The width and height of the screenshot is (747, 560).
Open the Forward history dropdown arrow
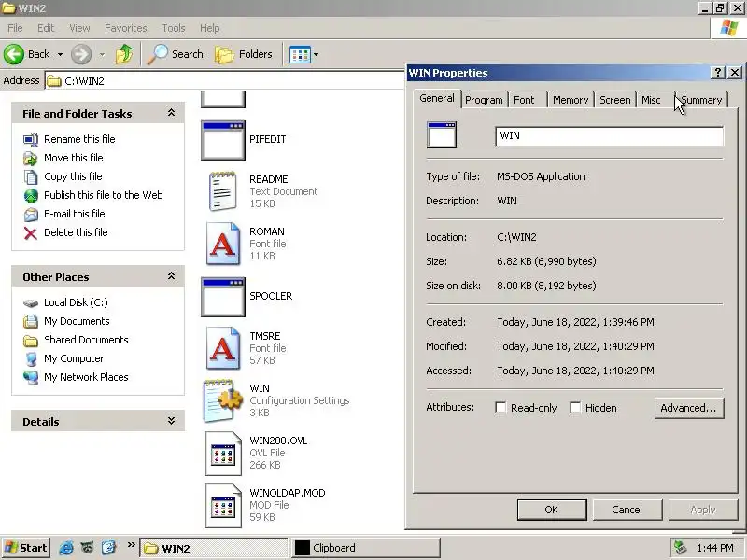102,54
